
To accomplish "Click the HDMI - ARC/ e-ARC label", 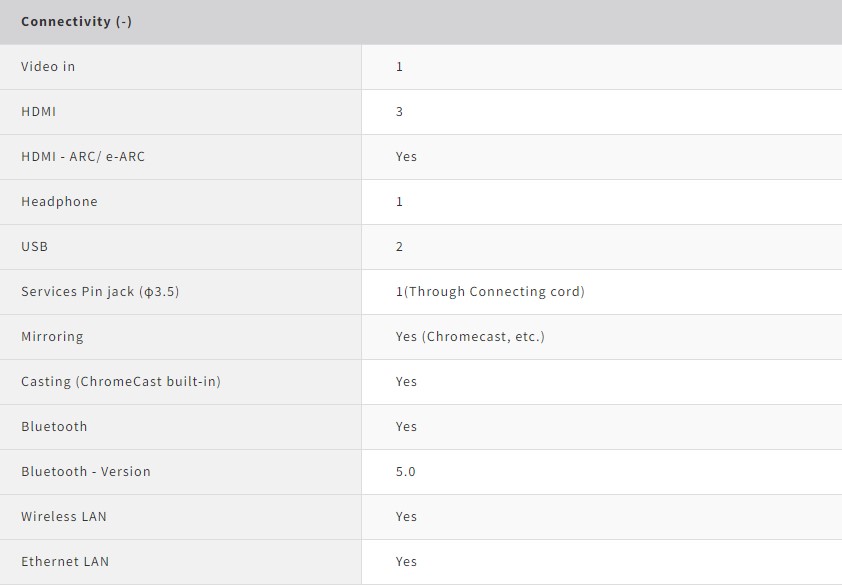I will click(x=83, y=157).
